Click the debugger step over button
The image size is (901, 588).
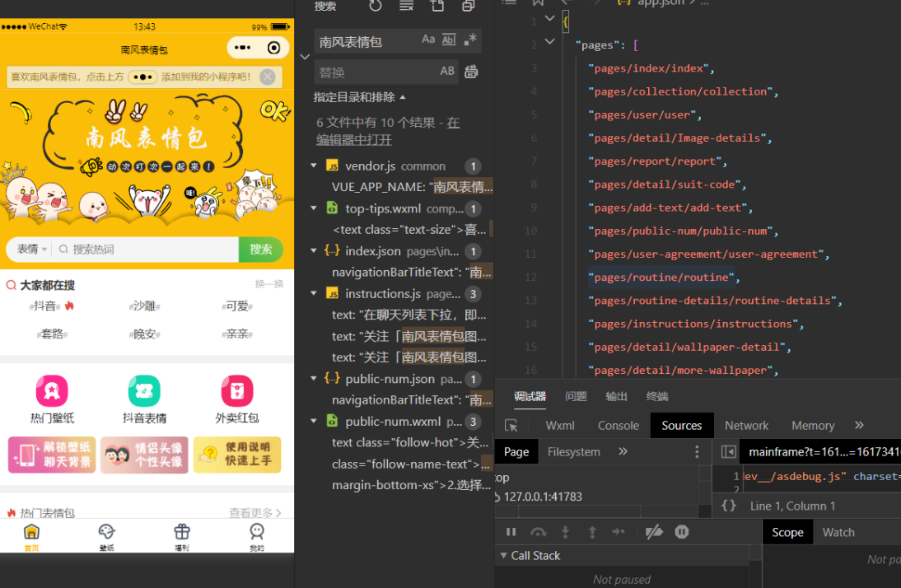point(538,532)
